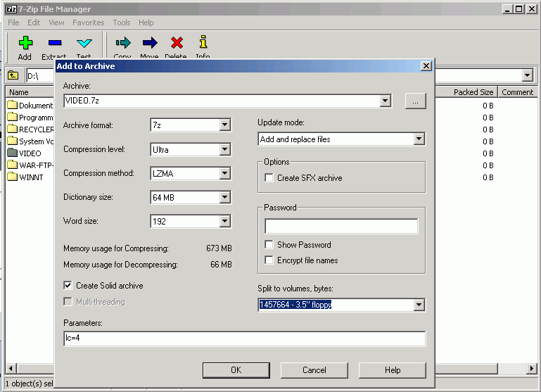Click the 0 B value in the VIDEO row
This screenshot has height=392, width=541.
tap(488, 153)
